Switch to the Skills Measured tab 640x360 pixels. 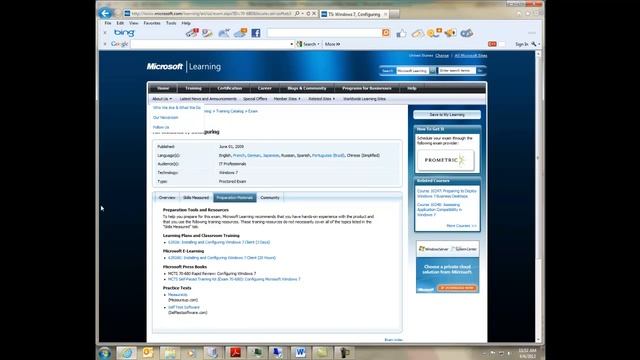coord(196,198)
